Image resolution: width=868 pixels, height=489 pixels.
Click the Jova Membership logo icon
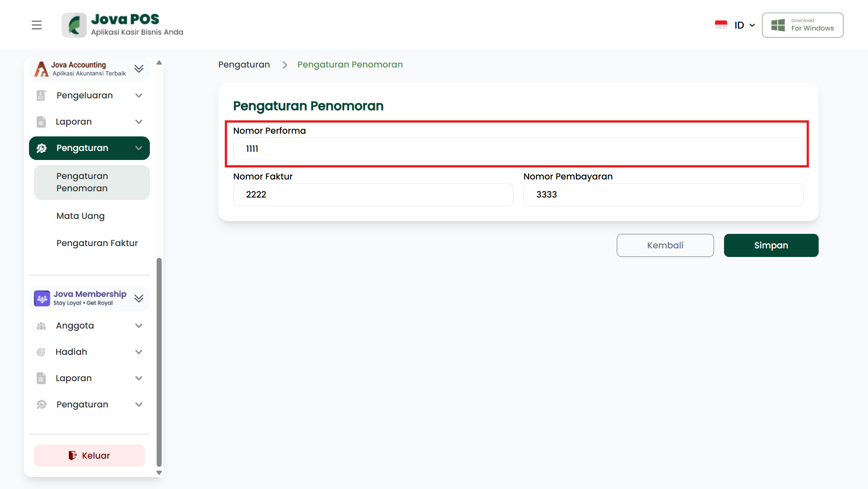(x=42, y=298)
